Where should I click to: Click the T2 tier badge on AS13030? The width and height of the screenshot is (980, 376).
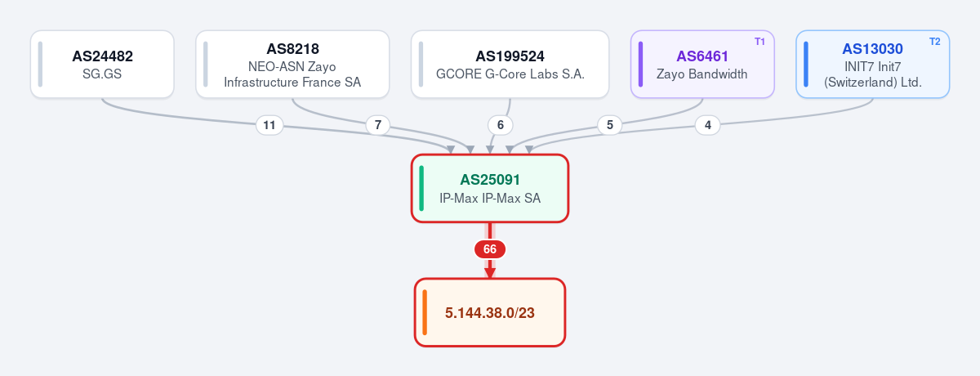click(x=935, y=42)
